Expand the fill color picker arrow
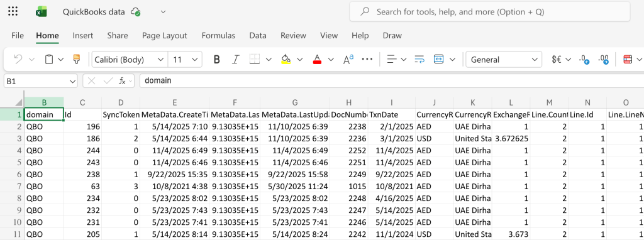This screenshot has height=240, width=644. point(300,60)
